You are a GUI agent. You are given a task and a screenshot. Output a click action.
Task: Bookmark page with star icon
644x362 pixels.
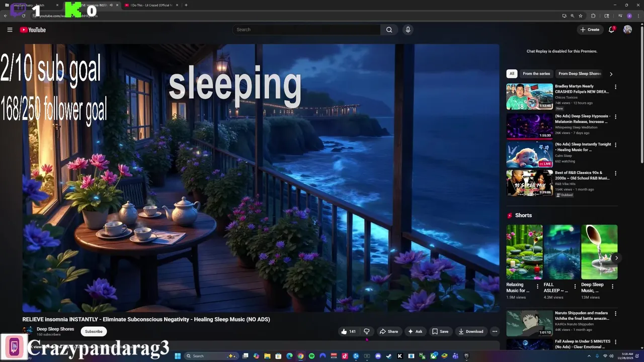[x=581, y=16]
